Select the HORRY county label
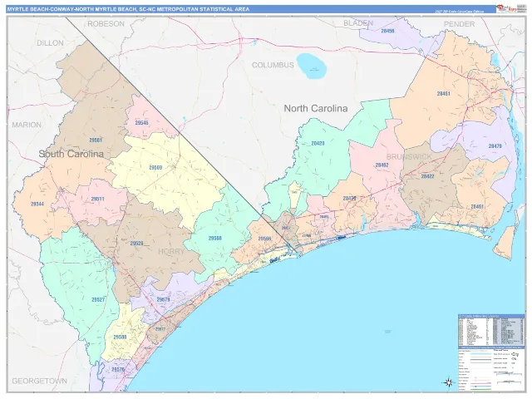 171,251
